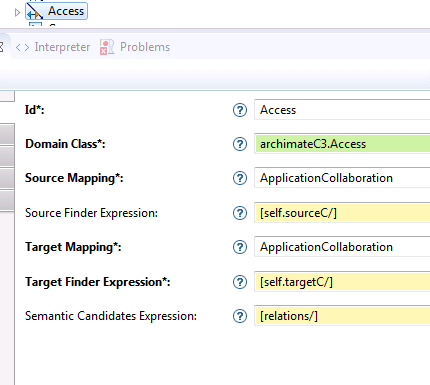Image resolution: width=430 pixels, height=385 pixels.
Task: Click Source Finder Expression field [self.sourceC/]
Action: (x=342, y=213)
